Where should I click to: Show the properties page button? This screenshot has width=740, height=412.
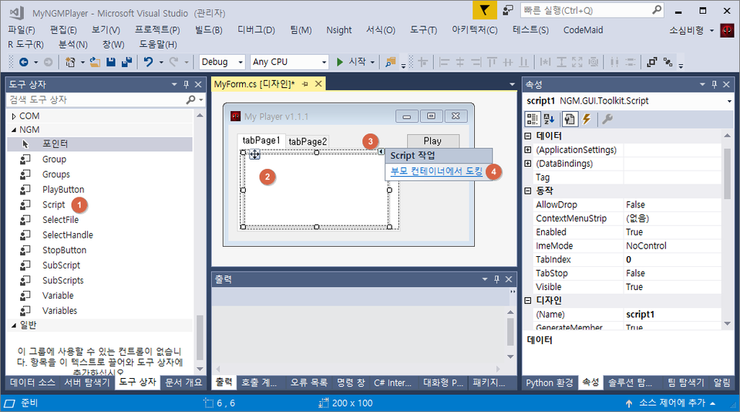click(570, 119)
